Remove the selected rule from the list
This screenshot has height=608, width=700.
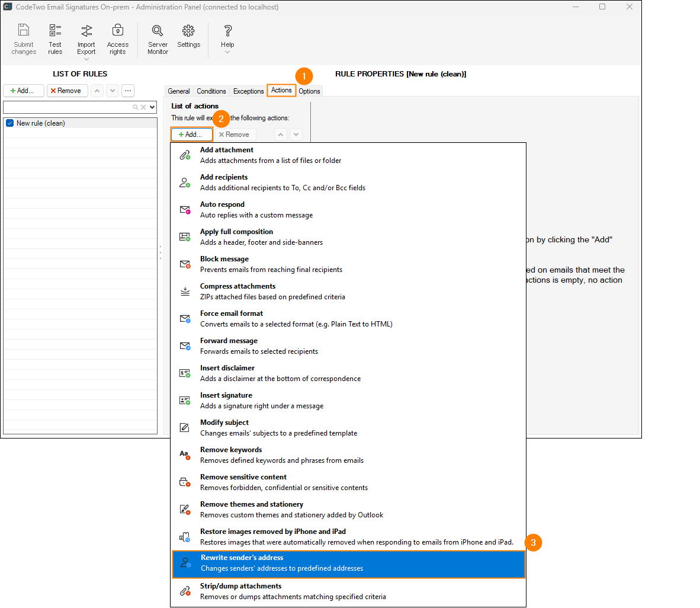click(68, 91)
